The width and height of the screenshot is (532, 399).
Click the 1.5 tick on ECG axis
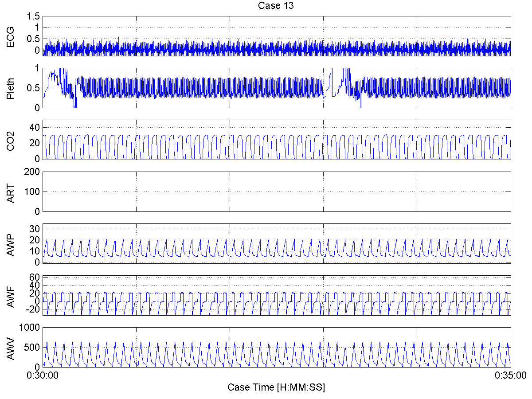click(34, 16)
